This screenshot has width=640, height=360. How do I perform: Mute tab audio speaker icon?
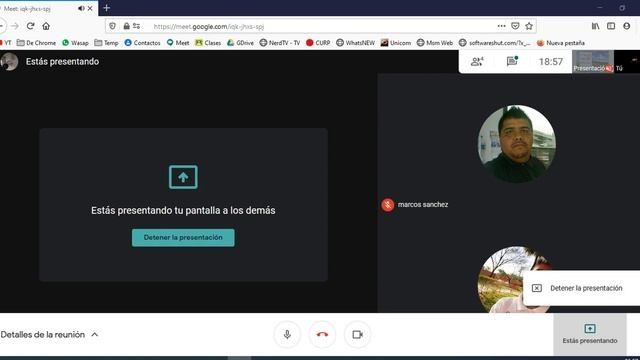81,8
